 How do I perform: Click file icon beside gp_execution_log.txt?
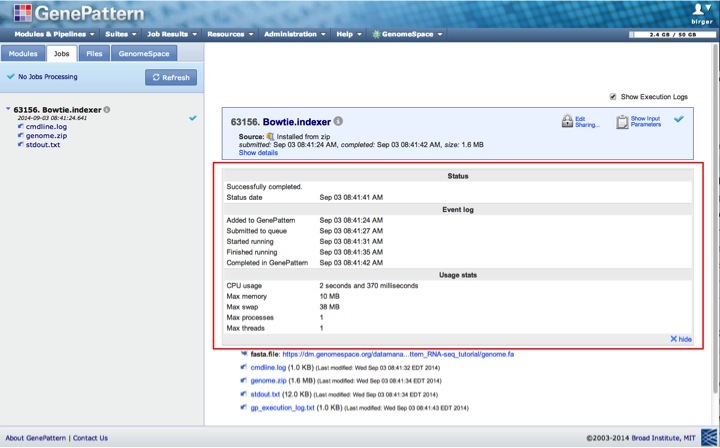point(243,407)
